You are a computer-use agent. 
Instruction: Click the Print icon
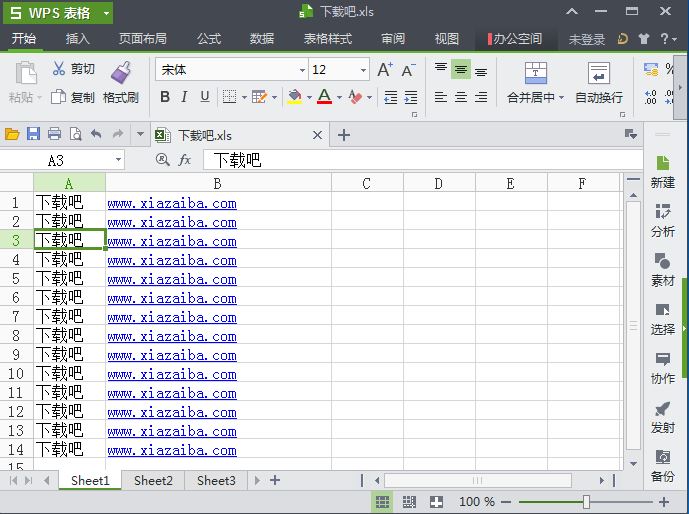pos(54,134)
